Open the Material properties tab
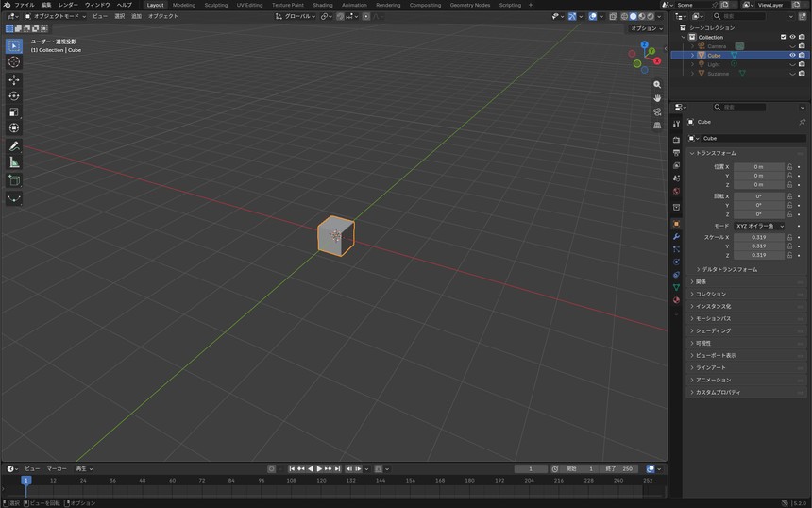This screenshot has width=812, height=508. [676, 300]
